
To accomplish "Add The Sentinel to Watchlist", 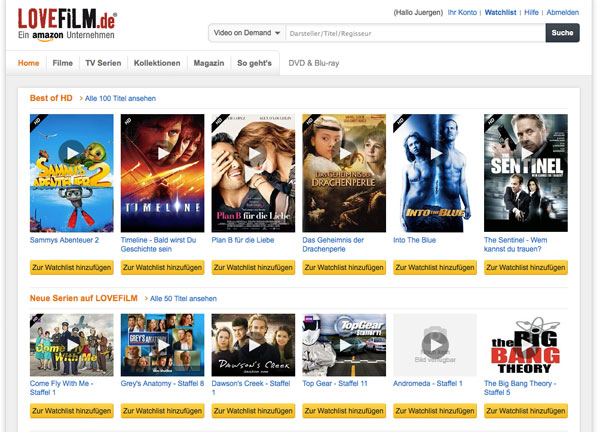I will [526, 267].
